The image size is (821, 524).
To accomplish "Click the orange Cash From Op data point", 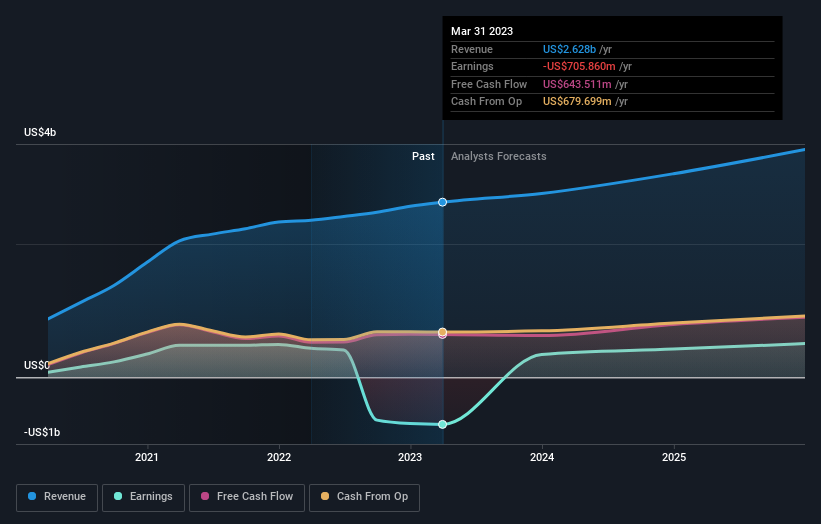I will (442, 331).
